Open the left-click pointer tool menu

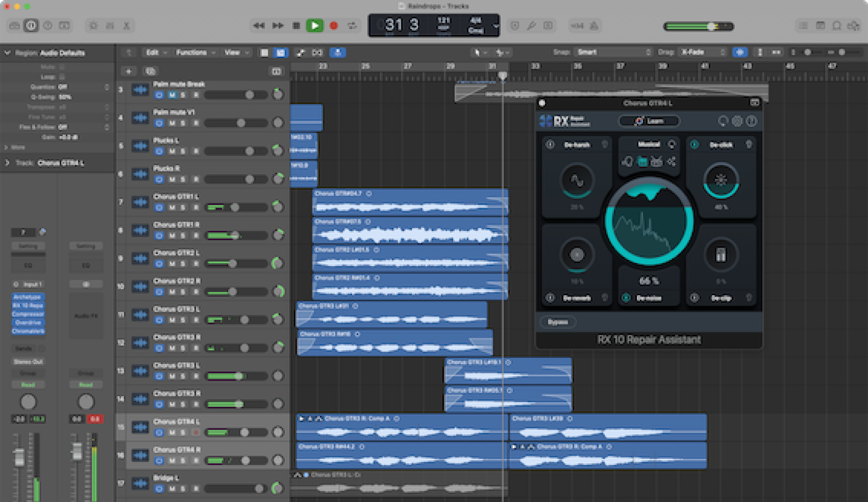coord(480,52)
